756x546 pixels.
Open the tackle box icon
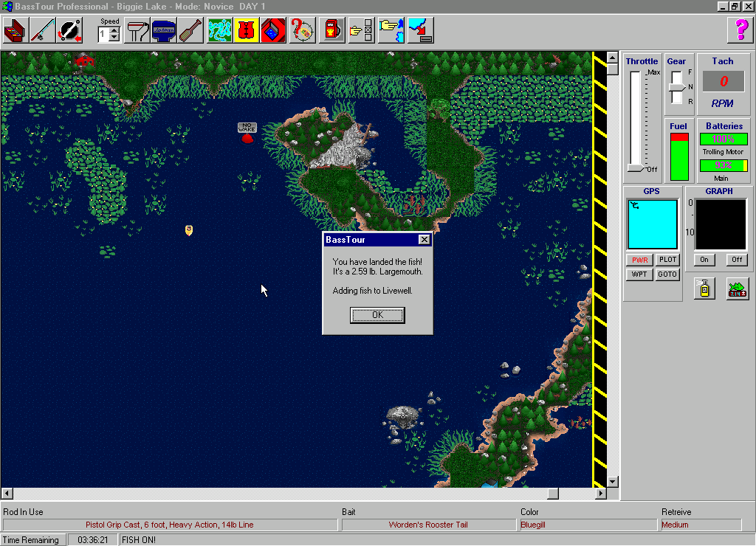click(x=16, y=30)
